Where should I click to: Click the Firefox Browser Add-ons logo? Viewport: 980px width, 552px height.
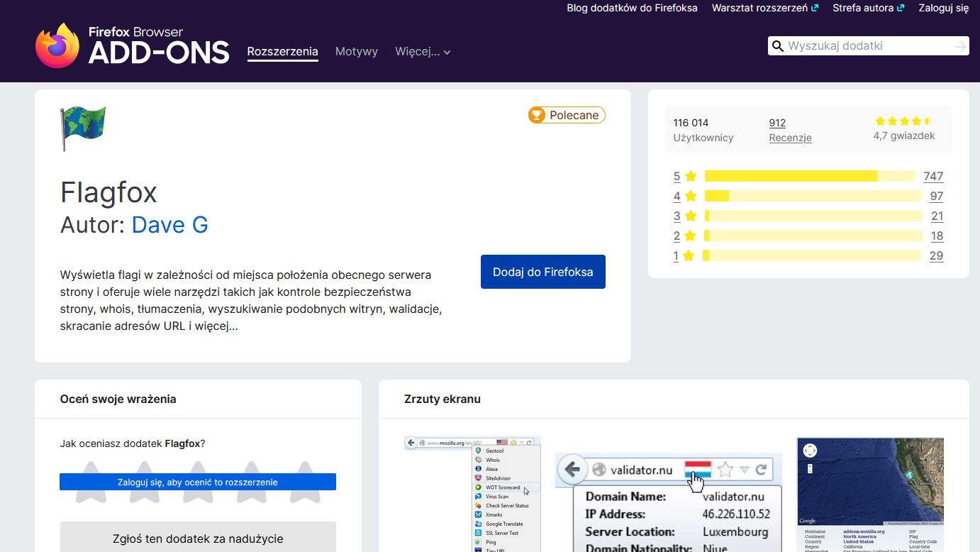[132, 45]
